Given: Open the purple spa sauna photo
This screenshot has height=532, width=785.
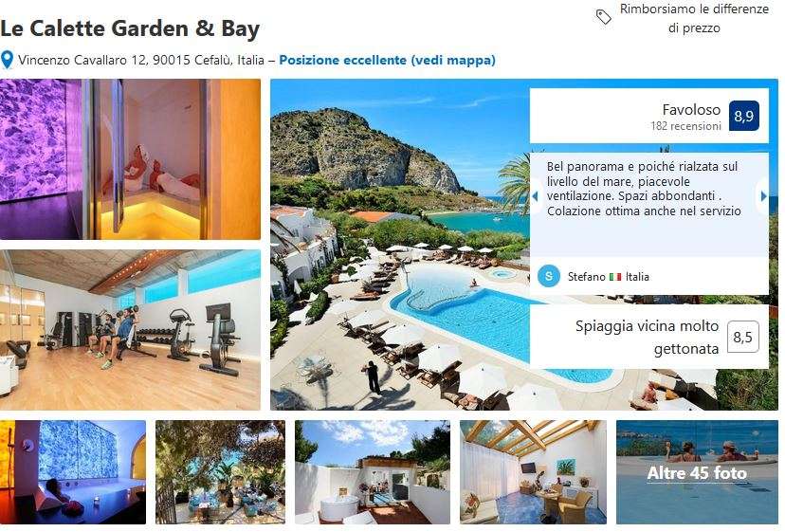Looking at the screenshot, I should tap(130, 158).
